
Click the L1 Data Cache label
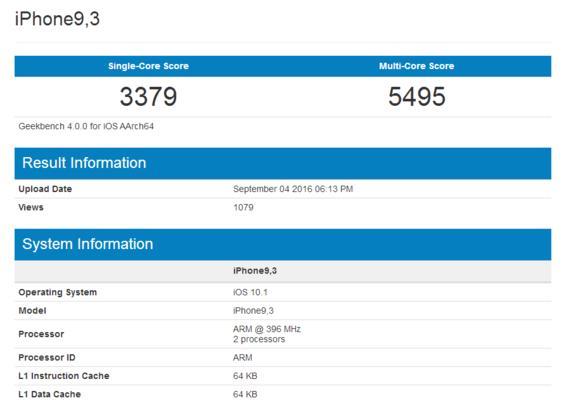(50, 394)
